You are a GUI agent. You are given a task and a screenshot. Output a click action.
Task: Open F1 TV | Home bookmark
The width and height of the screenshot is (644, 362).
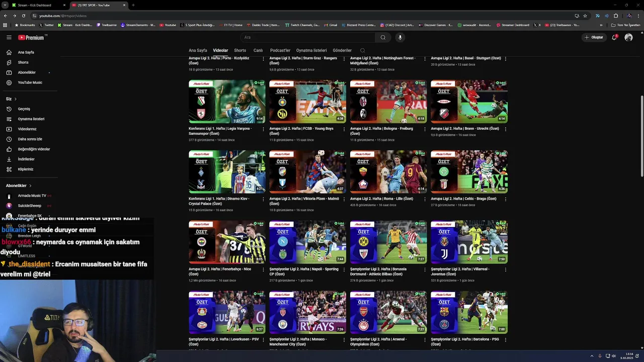coord(231,25)
